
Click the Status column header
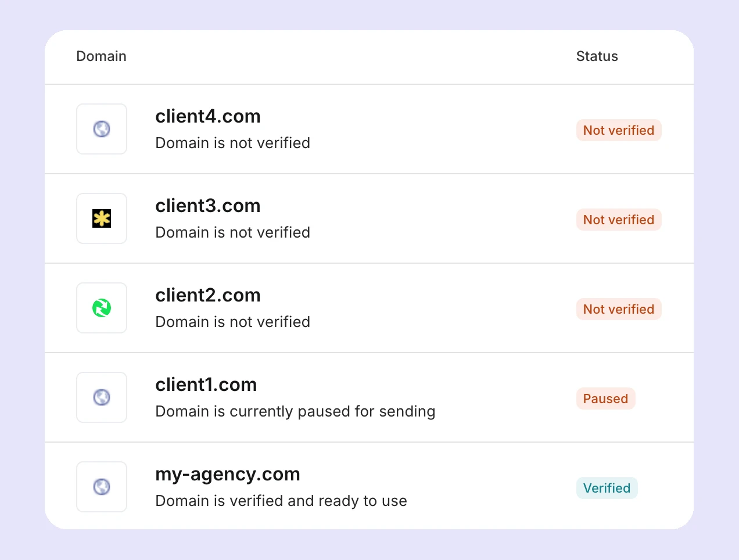click(597, 56)
